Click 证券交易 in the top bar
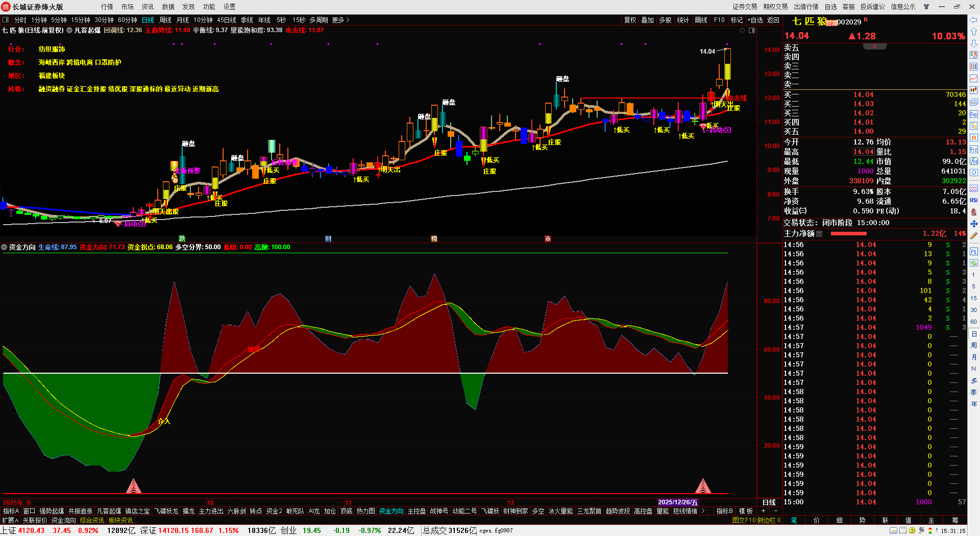This screenshot has width=980, height=536. tap(745, 7)
